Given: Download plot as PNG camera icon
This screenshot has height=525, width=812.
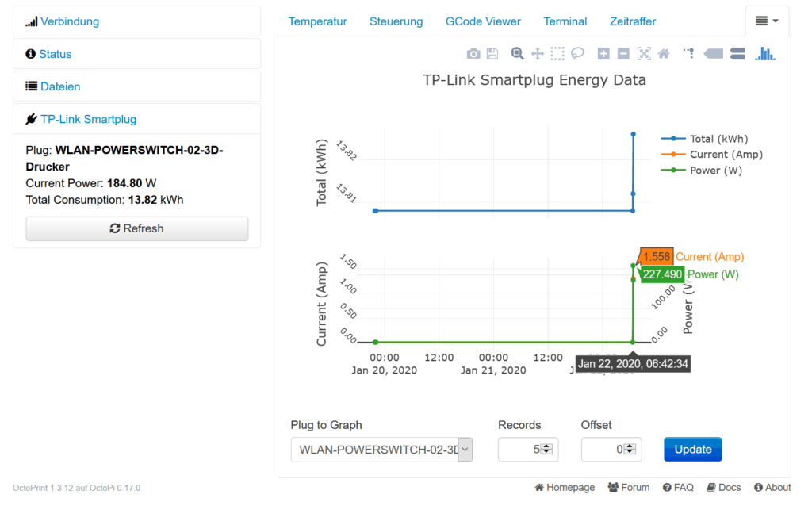Looking at the screenshot, I should pyautogui.click(x=473, y=54).
